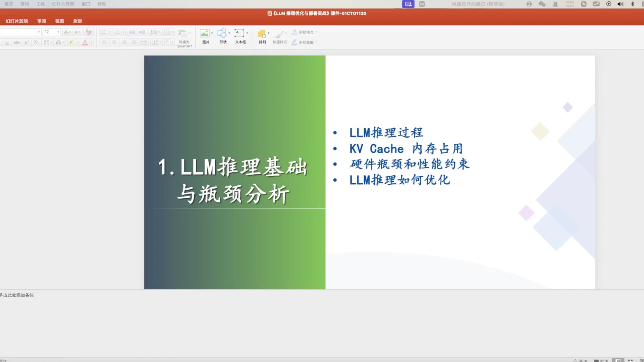Screen dimensions: 644x362
Task: Click the 形状轮廓 shape outline icon
Action: [304, 42]
